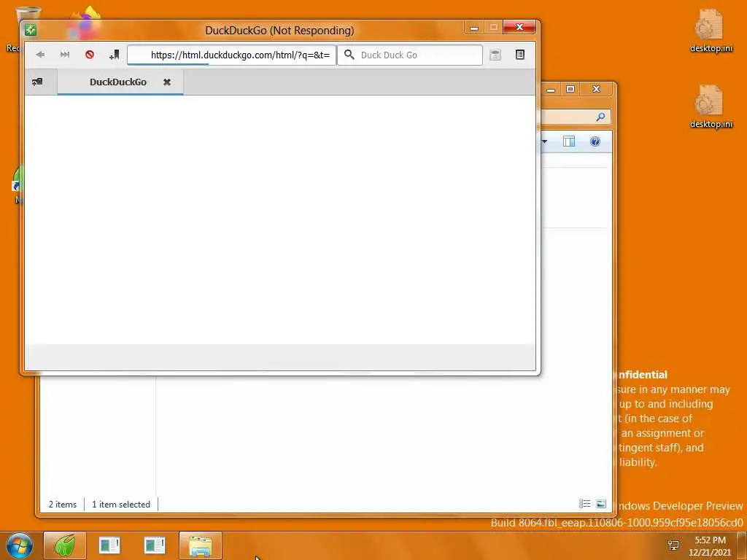Viewport: 747px width, 560px height.
Task: Click the forward/next page arrow
Action: pos(65,55)
